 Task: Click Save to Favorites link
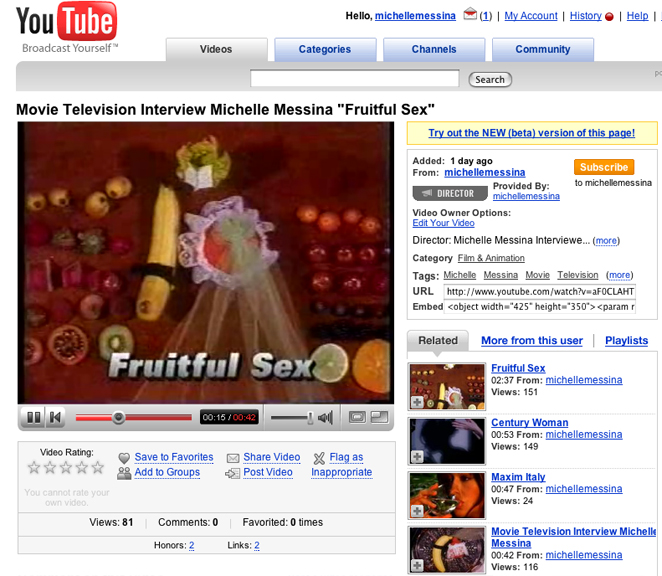(174, 457)
